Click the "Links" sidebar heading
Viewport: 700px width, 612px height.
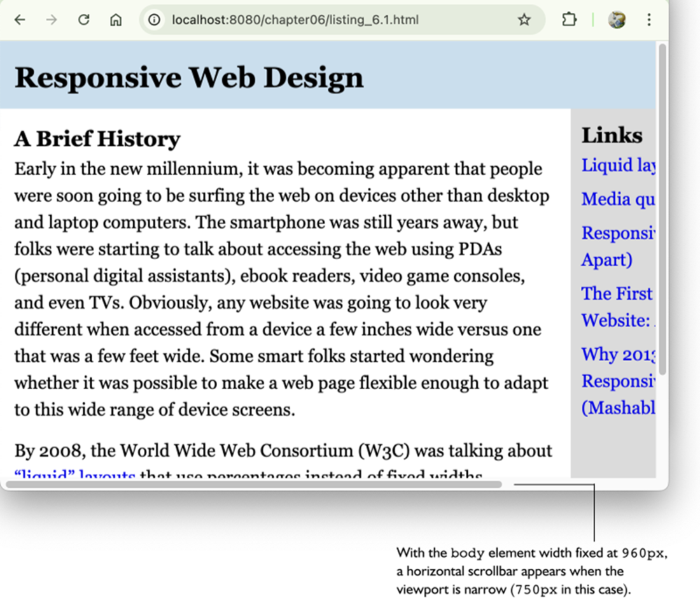click(612, 135)
